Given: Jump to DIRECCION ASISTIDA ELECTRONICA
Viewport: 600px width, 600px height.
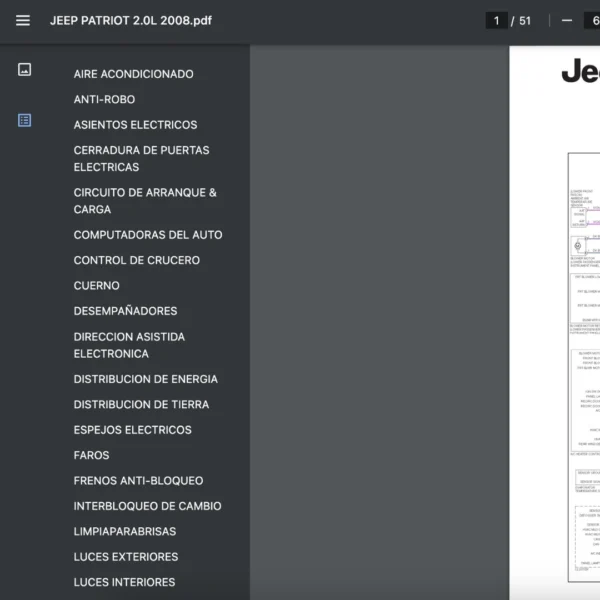Looking at the screenshot, I should pos(129,345).
